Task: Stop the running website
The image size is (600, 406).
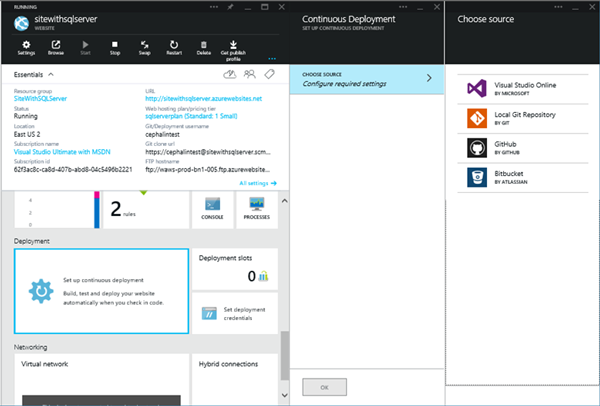Action: pyautogui.click(x=115, y=48)
